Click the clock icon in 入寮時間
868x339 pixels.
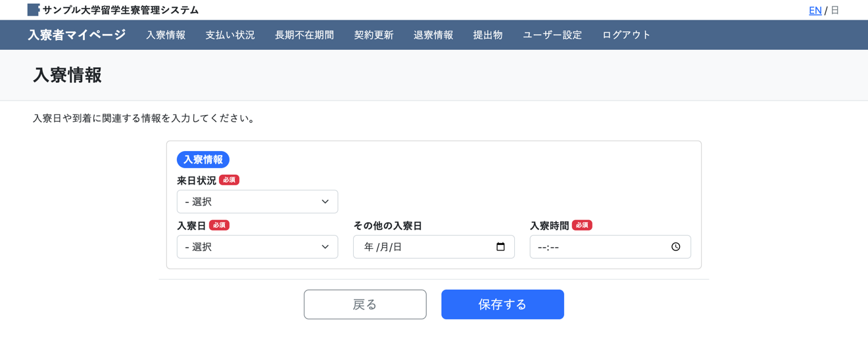click(675, 247)
